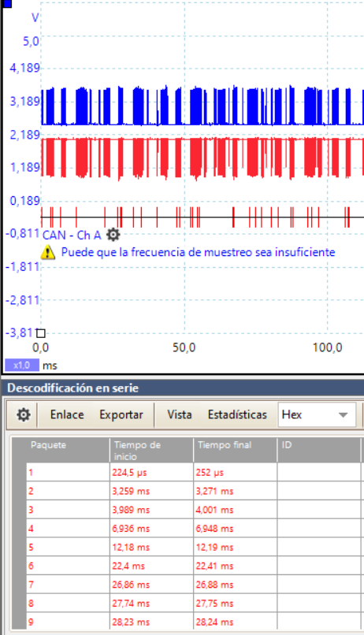Click the 5,0 voltage axis label
This screenshot has height=635, width=364.
coord(31,41)
